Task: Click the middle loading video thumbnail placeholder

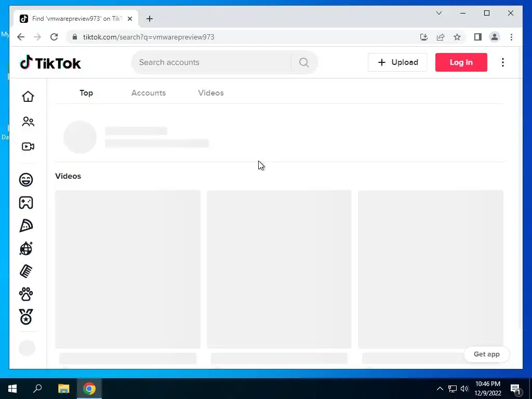Action: pyautogui.click(x=279, y=270)
